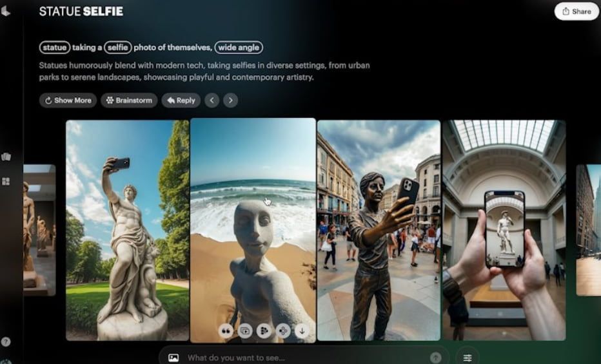Image resolution: width=601 pixels, height=364 pixels.
Task: Download the beach statue image
Action: [302, 330]
